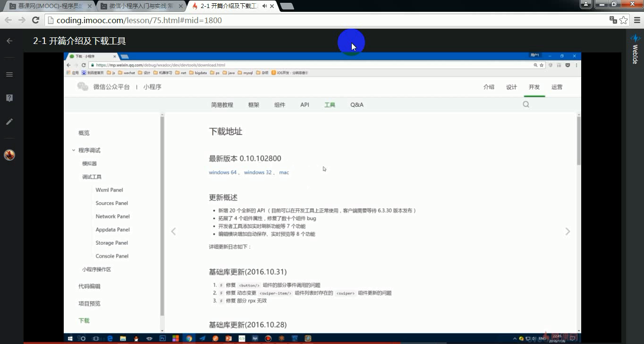Download the windows 32 version
This screenshot has width=644, height=344.
(258, 172)
